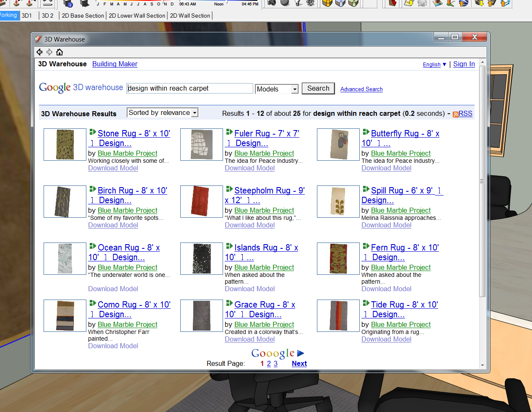Open the Islands Rug black thumbnail
This screenshot has height=412, width=532.
pyautogui.click(x=201, y=259)
